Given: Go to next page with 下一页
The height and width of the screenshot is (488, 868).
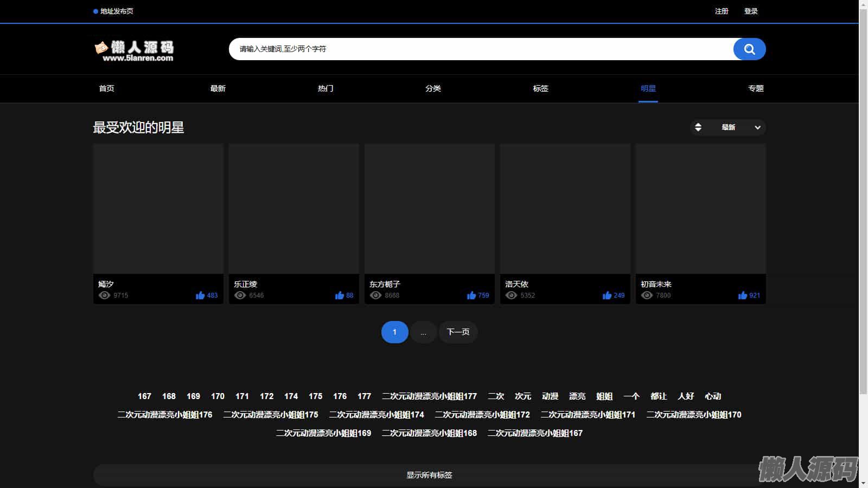Looking at the screenshot, I should [458, 332].
